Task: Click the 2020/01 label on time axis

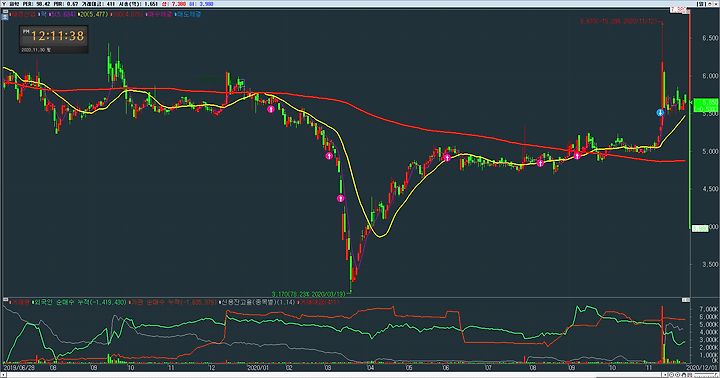Action: point(257,367)
